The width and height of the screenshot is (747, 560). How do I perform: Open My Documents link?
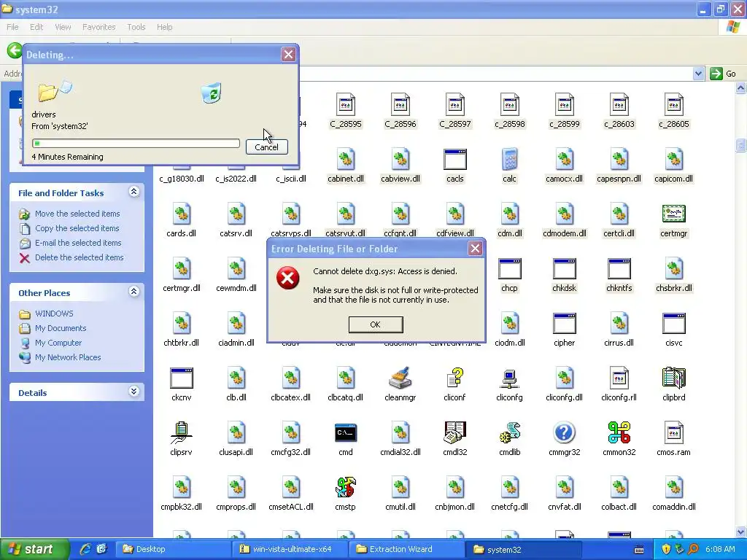tap(61, 328)
